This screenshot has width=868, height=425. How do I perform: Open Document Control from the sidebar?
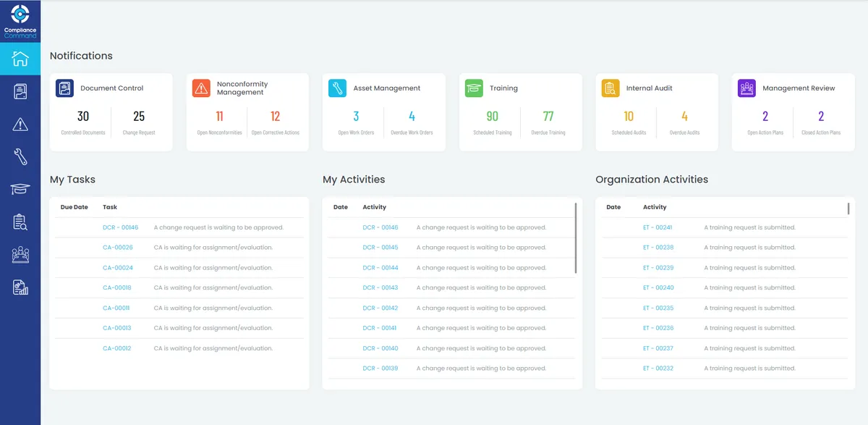20,91
